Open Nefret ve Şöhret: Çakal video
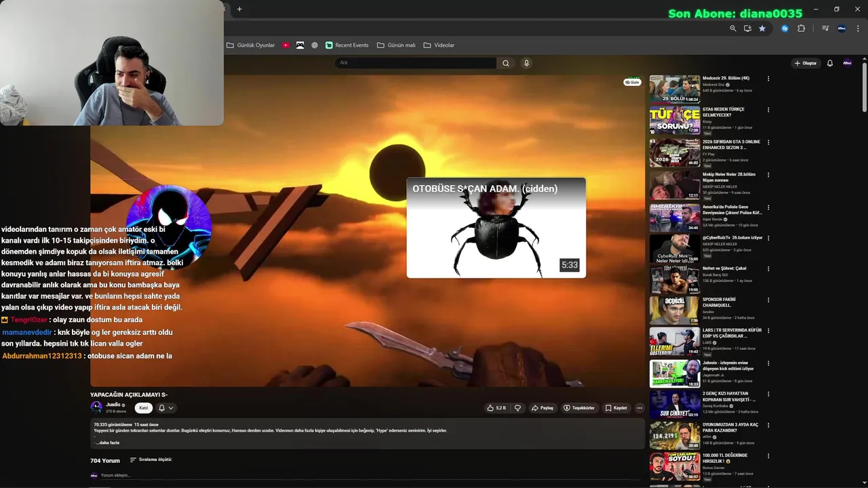The height and width of the screenshot is (488, 868). coord(724,268)
